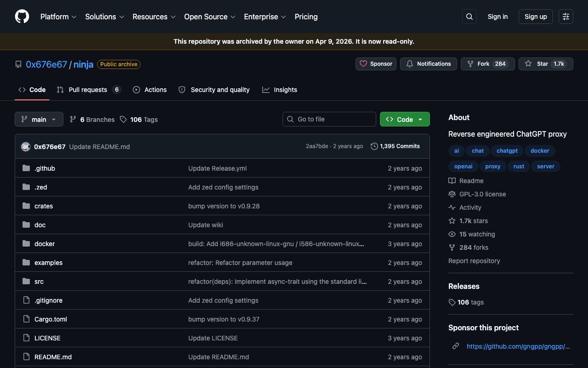Screen dimensions: 588x368
Task: Expand the Enterprise menu
Action: point(265,17)
